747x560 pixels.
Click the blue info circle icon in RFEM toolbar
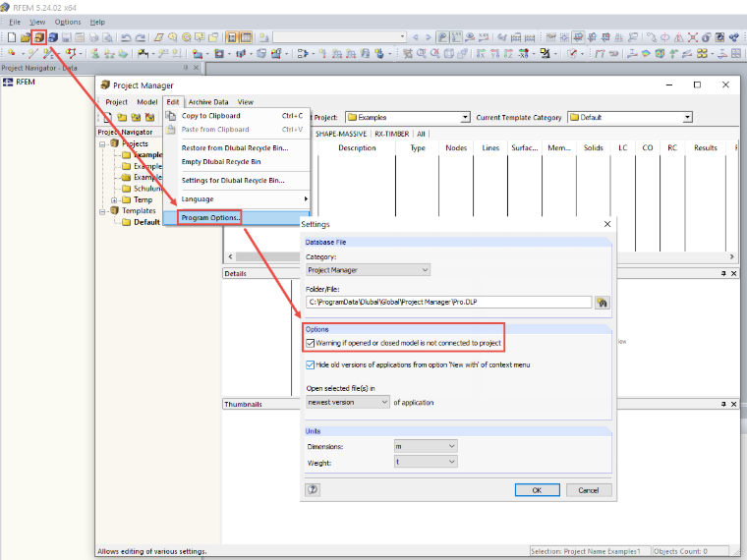pos(706,37)
